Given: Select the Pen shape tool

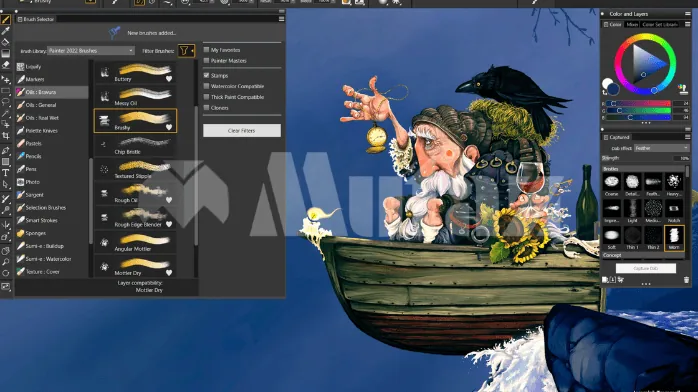Looking at the screenshot, I should coord(5,151).
